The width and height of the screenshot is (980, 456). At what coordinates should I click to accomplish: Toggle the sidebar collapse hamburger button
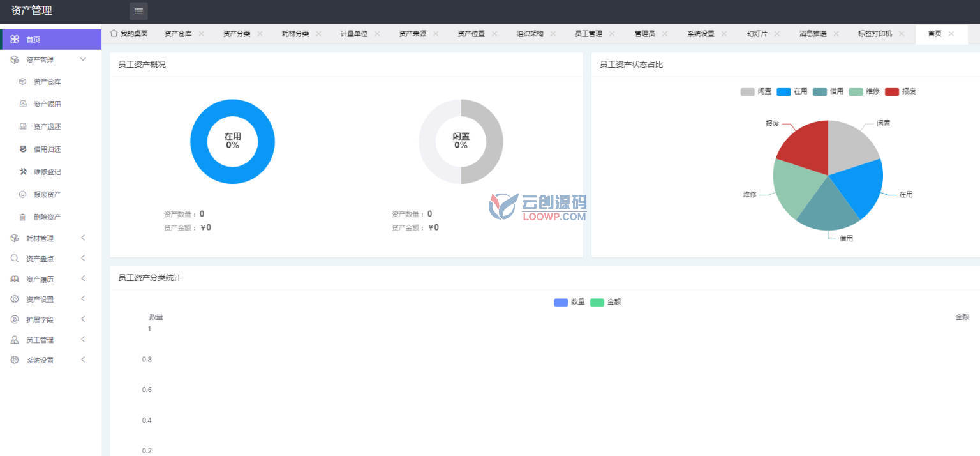pos(138,11)
